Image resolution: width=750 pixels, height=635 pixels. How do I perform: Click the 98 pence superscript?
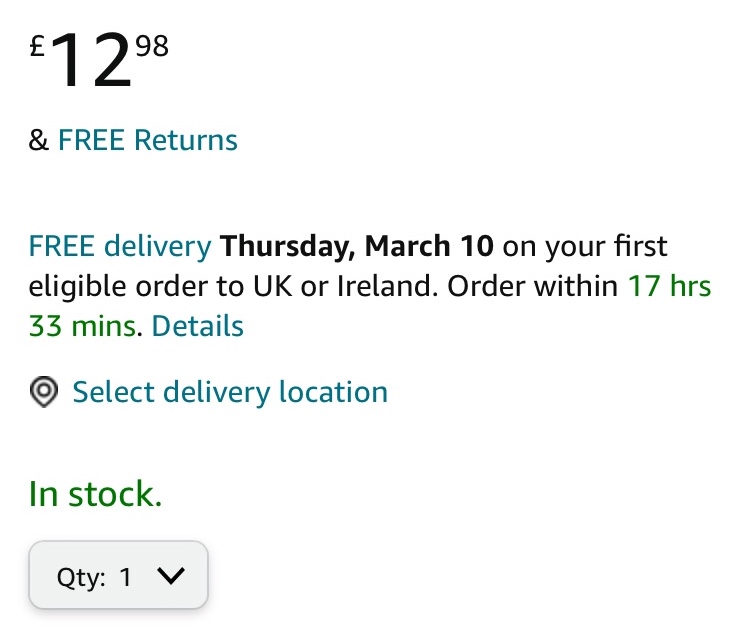coord(152,45)
